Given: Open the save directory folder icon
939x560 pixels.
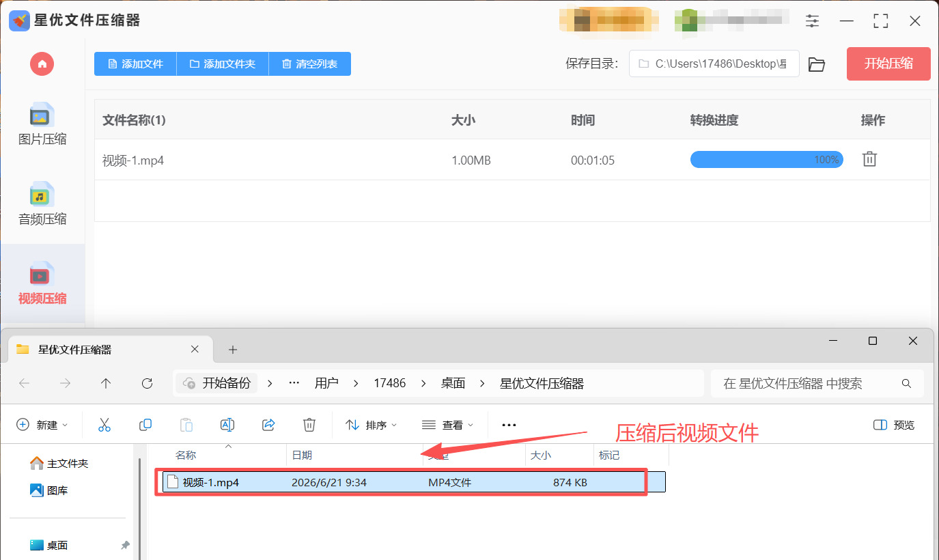Looking at the screenshot, I should click(x=817, y=64).
